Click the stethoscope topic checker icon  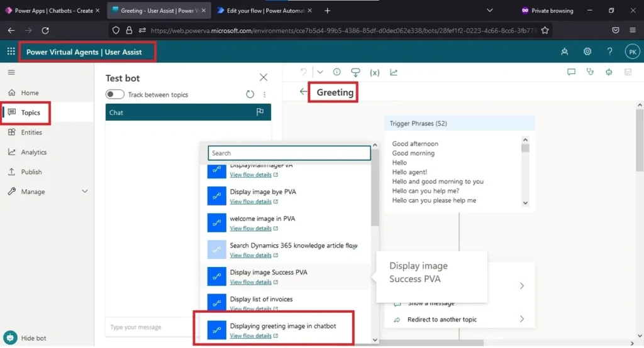click(590, 72)
